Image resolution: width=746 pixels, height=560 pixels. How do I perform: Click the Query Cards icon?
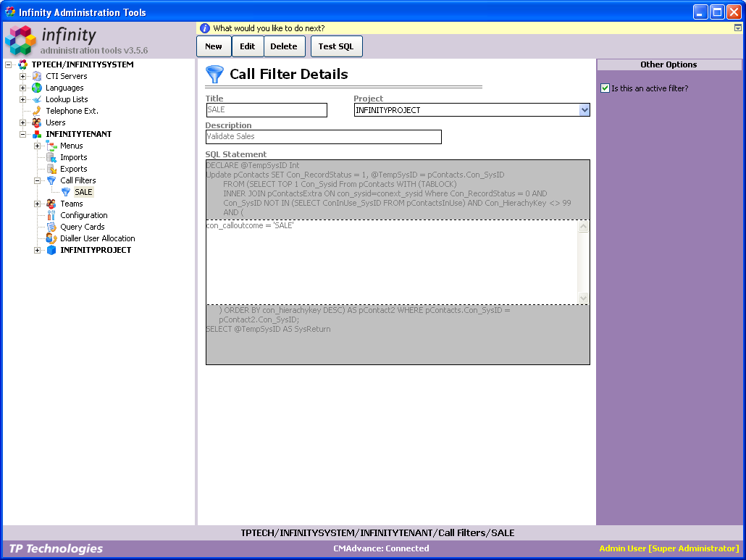tap(51, 227)
